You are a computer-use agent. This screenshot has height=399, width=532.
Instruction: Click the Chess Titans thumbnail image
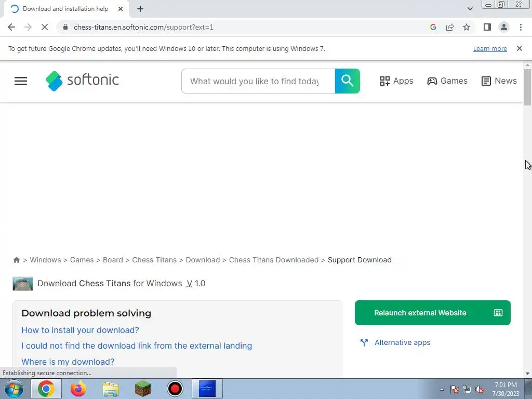tap(23, 284)
